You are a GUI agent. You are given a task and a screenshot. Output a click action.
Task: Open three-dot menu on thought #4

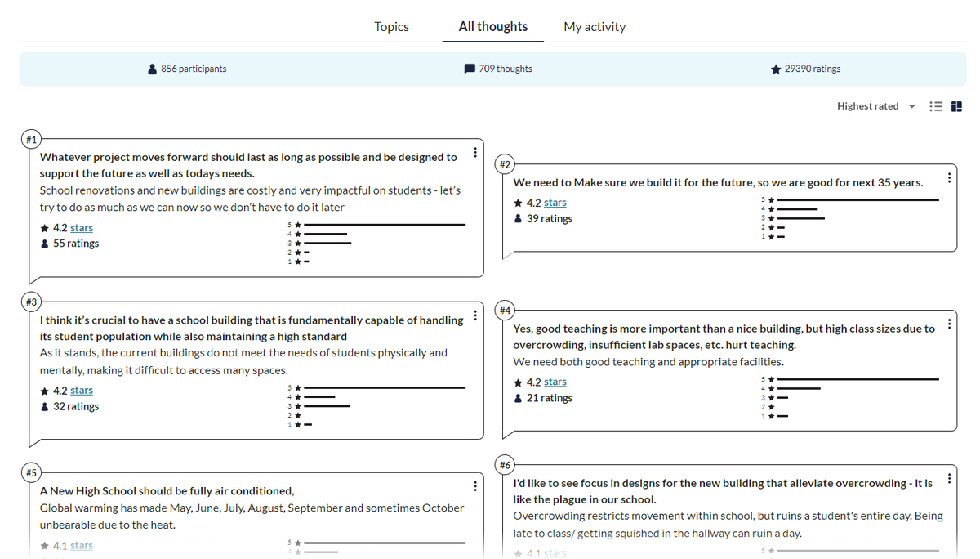pyautogui.click(x=948, y=324)
